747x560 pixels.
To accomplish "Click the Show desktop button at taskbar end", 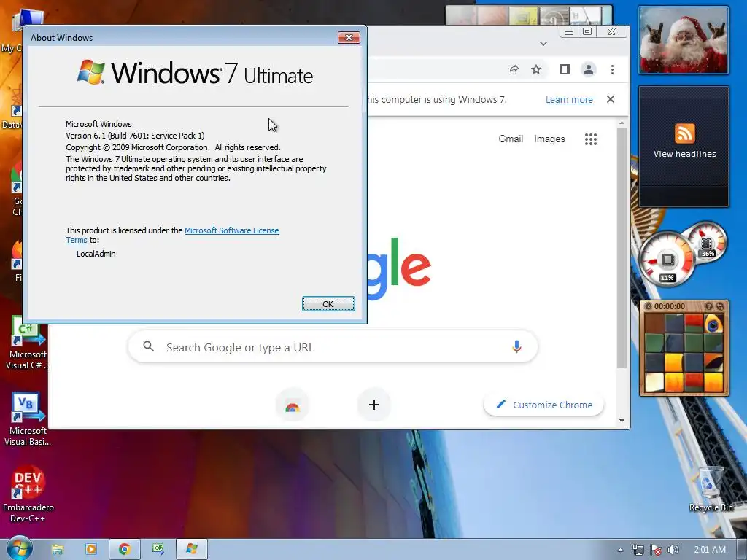I will pyautogui.click(x=742, y=550).
